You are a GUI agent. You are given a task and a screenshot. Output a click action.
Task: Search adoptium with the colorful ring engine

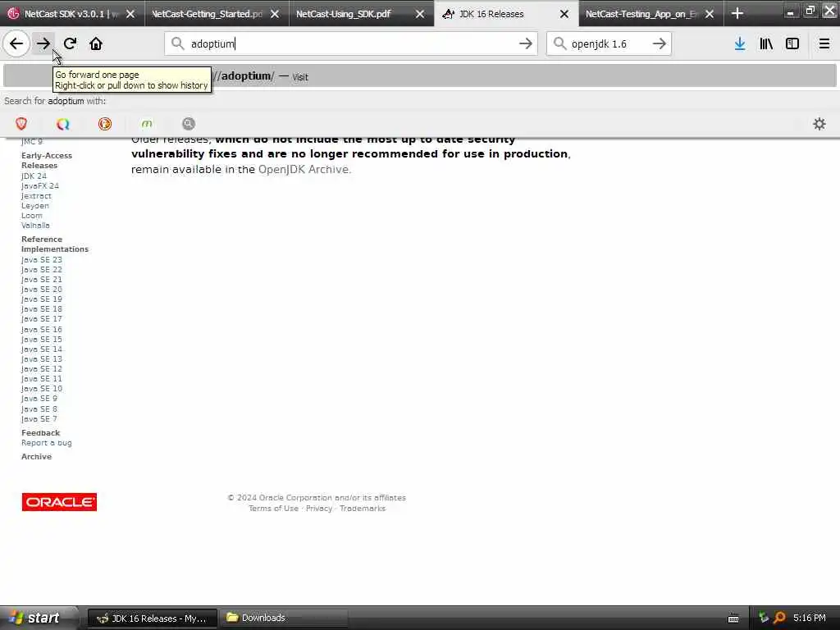[x=62, y=124]
